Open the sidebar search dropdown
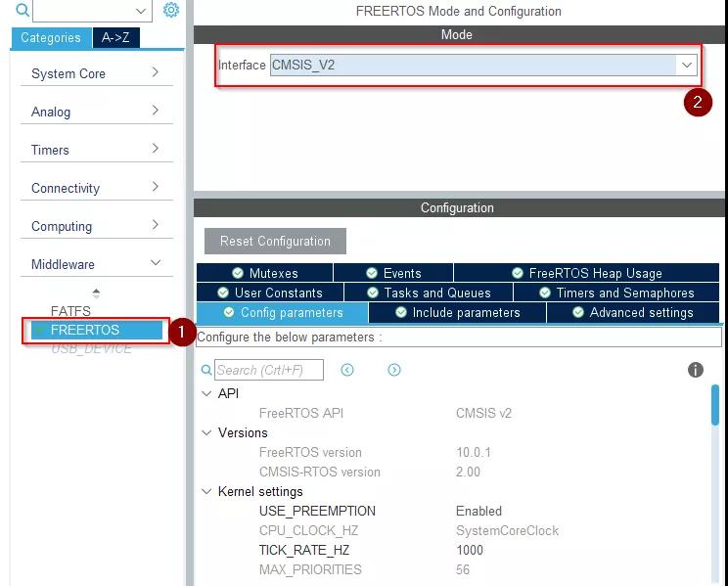This screenshot has height=586, width=728. (x=141, y=12)
